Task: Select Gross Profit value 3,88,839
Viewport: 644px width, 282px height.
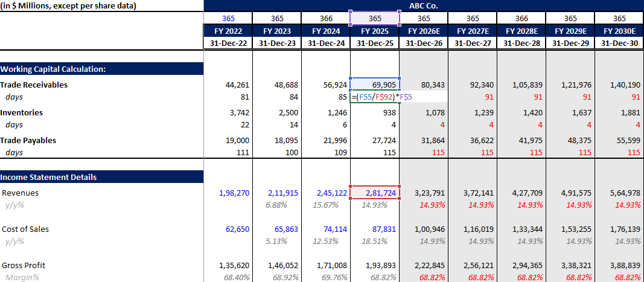Action: click(x=625, y=265)
